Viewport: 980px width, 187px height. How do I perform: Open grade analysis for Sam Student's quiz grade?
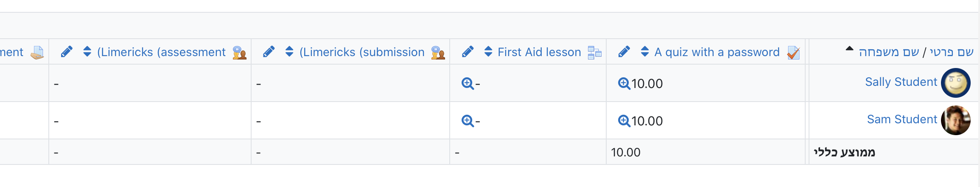(x=624, y=121)
